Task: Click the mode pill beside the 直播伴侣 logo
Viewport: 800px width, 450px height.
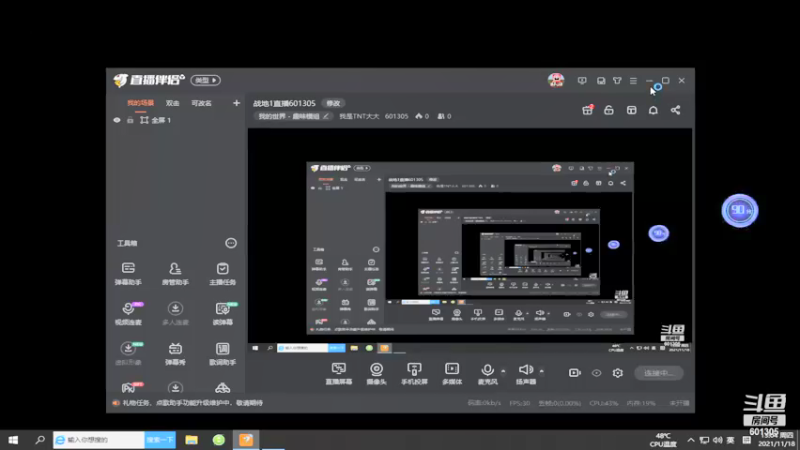Action: tap(205, 80)
